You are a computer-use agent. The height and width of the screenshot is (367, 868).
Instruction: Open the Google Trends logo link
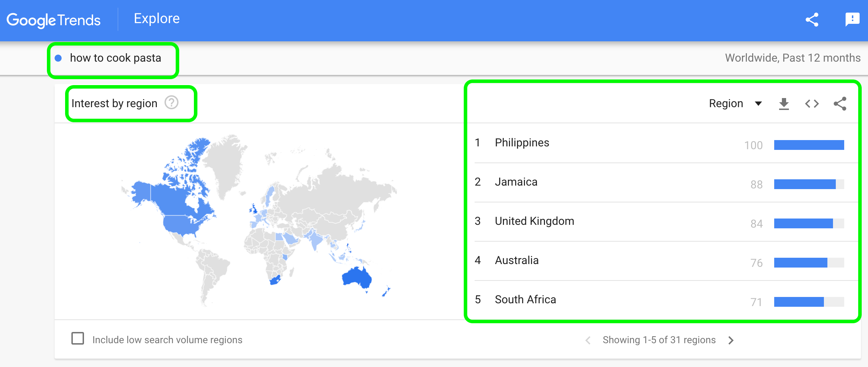pyautogui.click(x=54, y=20)
